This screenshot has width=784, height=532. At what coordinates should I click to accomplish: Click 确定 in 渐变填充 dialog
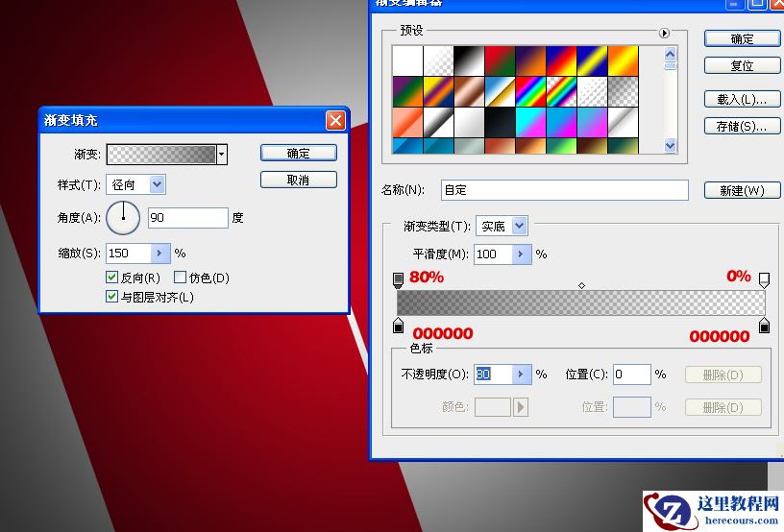click(x=299, y=154)
